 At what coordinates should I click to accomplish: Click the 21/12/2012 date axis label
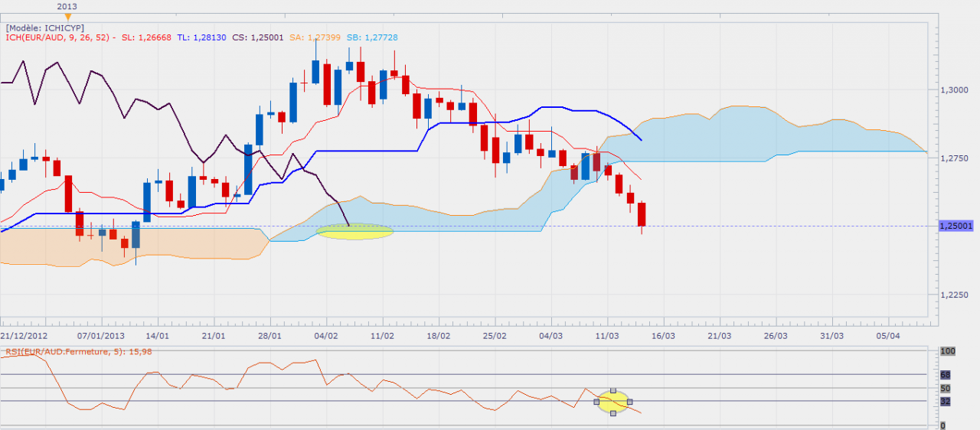point(24,336)
